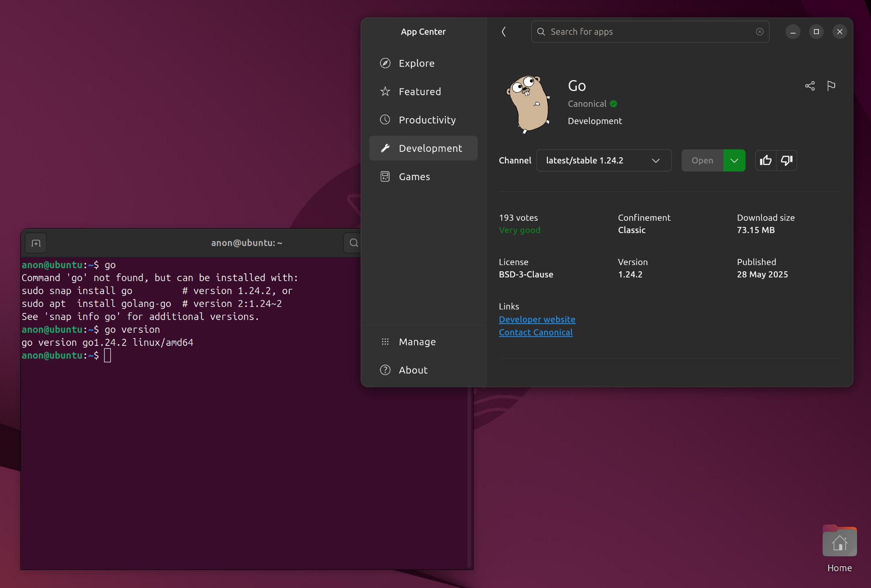Viewport: 871px width, 588px height.
Task: Report the Go app with the flag icon
Action: pos(831,86)
